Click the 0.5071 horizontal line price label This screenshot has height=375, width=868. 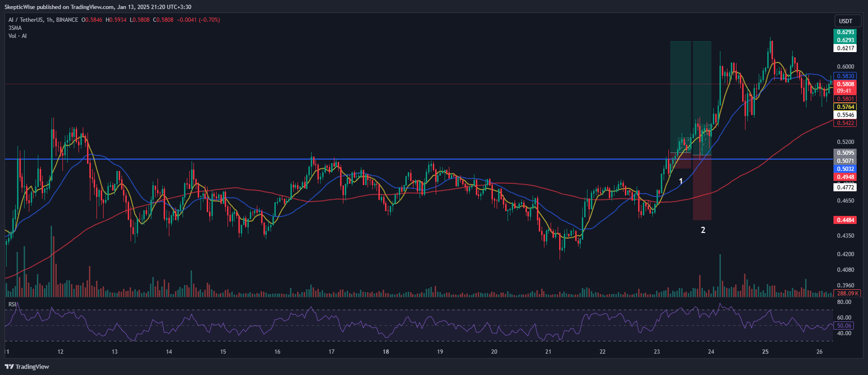(845, 161)
